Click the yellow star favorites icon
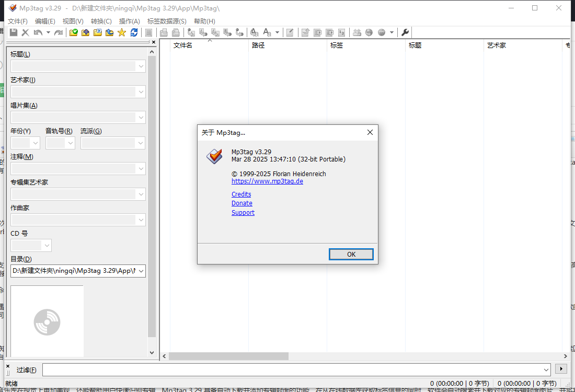This screenshot has height=392, width=575. click(122, 32)
